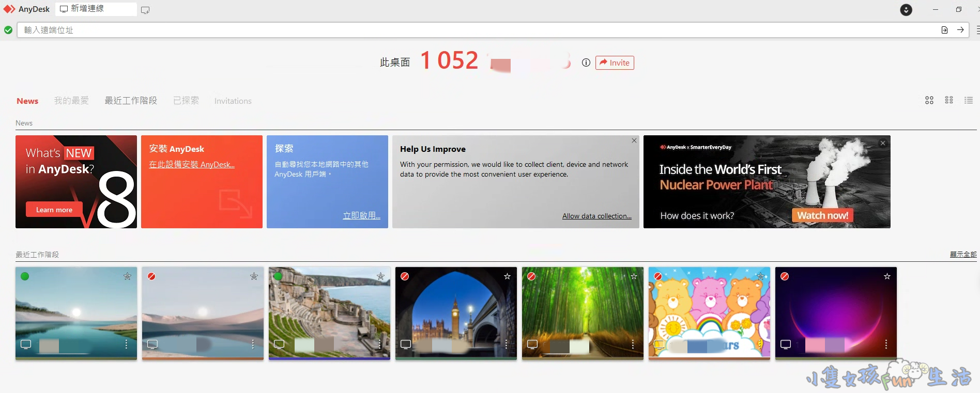
Task: Switch to list view layout
Action: click(x=968, y=100)
